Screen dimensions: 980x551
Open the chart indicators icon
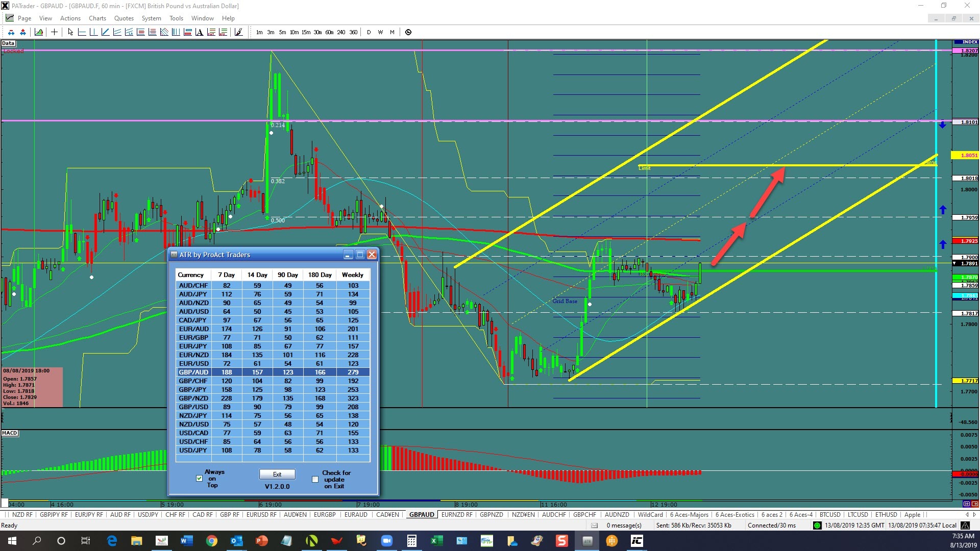coord(39,32)
